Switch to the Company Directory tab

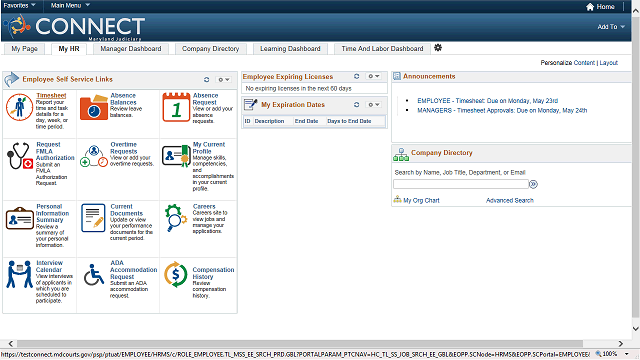click(211, 49)
